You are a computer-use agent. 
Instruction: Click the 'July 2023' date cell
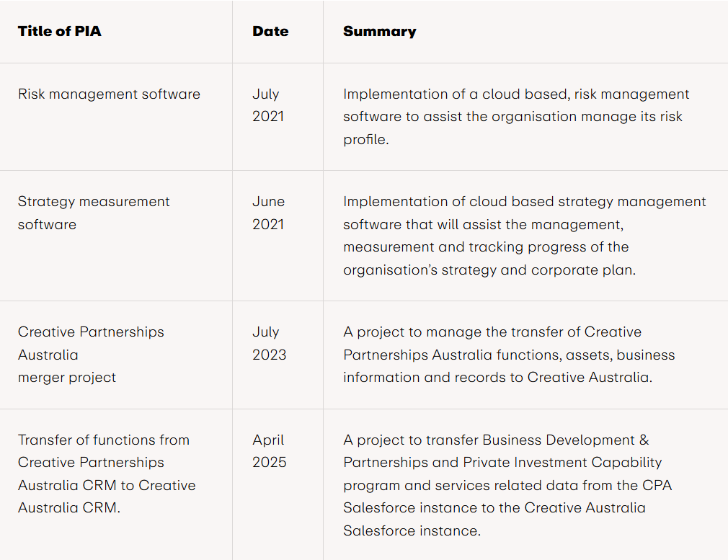pyautogui.click(x=269, y=343)
